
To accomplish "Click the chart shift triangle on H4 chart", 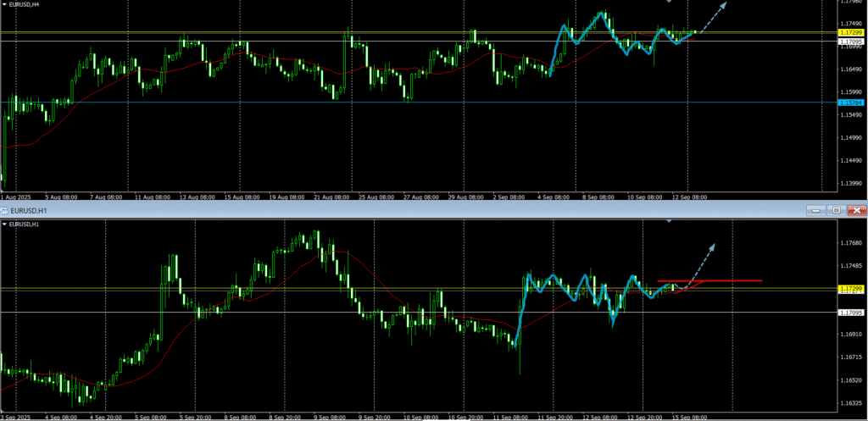I will [x=670, y=2].
